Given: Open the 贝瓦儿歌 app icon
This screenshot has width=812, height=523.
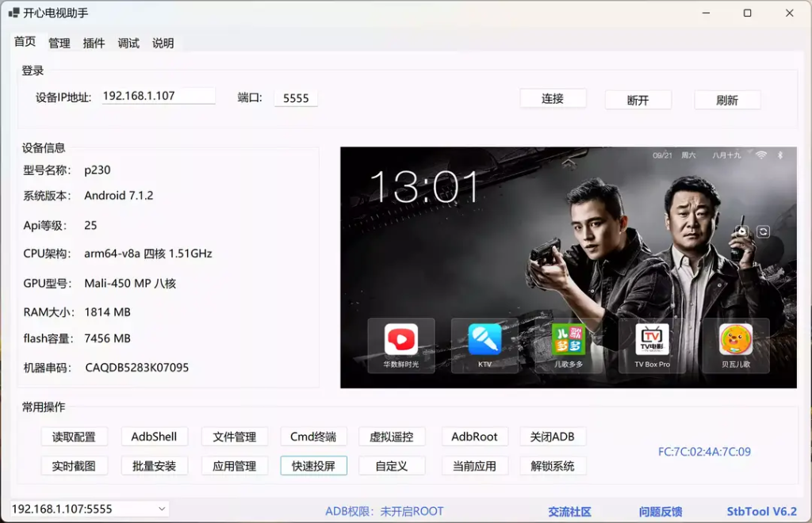Looking at the screenshot, I should coord(735,341).
